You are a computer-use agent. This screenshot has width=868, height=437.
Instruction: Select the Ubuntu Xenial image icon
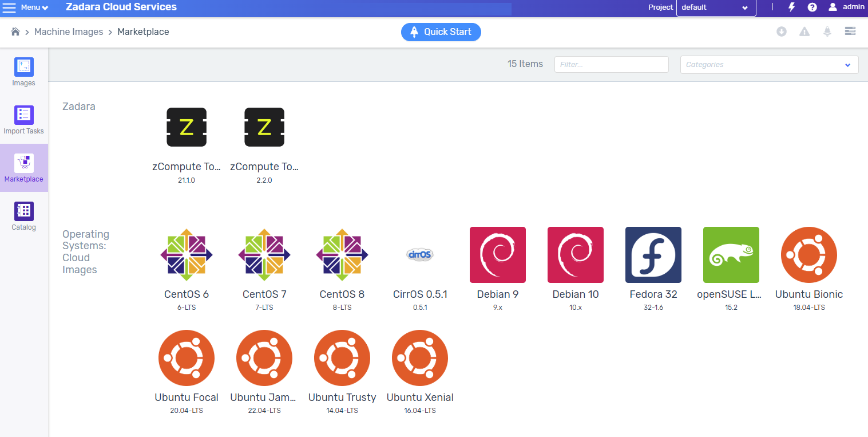pos(420,358)
